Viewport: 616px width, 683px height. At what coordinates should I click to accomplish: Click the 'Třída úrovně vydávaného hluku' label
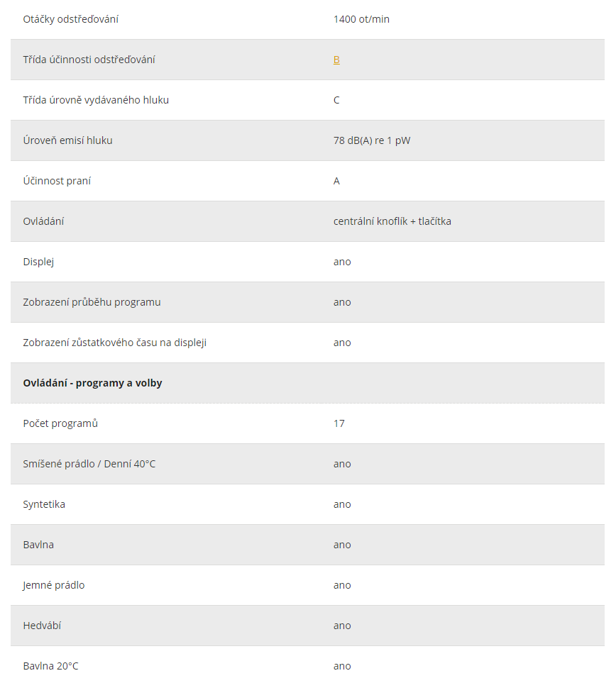point(96,100)
